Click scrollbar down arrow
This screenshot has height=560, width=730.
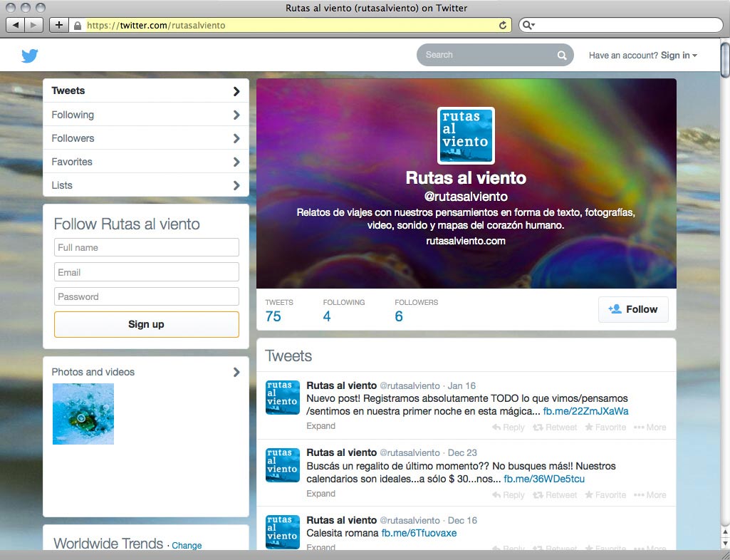click(725, 543)
